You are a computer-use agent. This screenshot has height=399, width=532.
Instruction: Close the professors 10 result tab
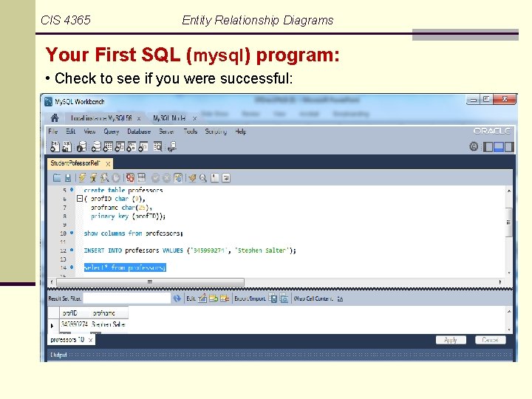coord(90,340)
